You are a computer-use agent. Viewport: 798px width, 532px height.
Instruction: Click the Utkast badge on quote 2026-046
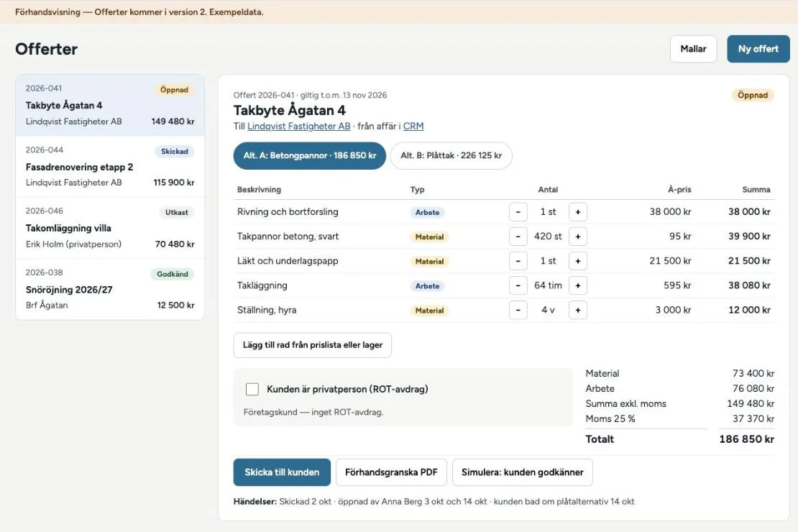[x=177, y=212]
